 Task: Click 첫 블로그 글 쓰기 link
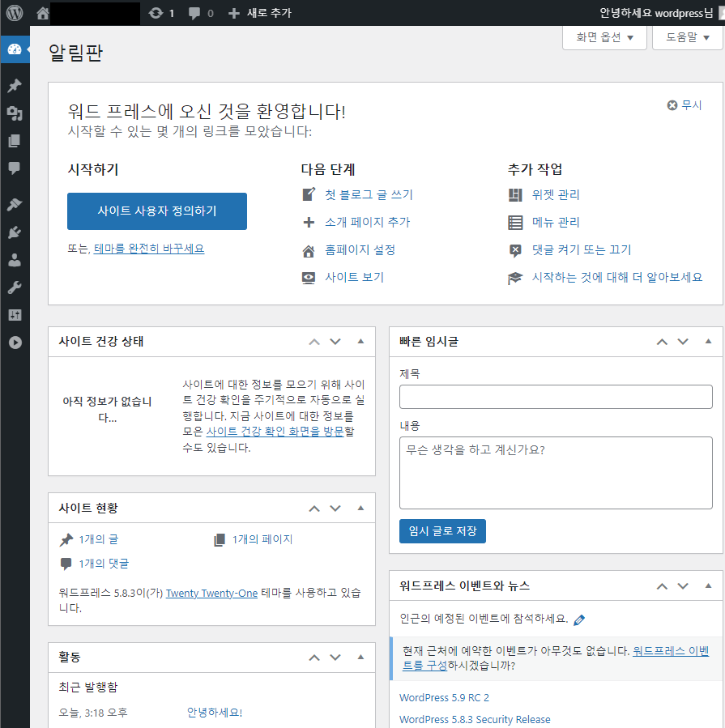click(369, 194)
